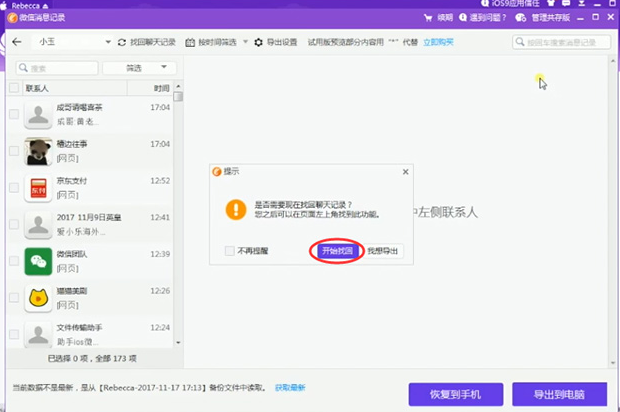Open 管理共存版 in the title bar
This screenshot has width=620, height=412.
point(551,18)
